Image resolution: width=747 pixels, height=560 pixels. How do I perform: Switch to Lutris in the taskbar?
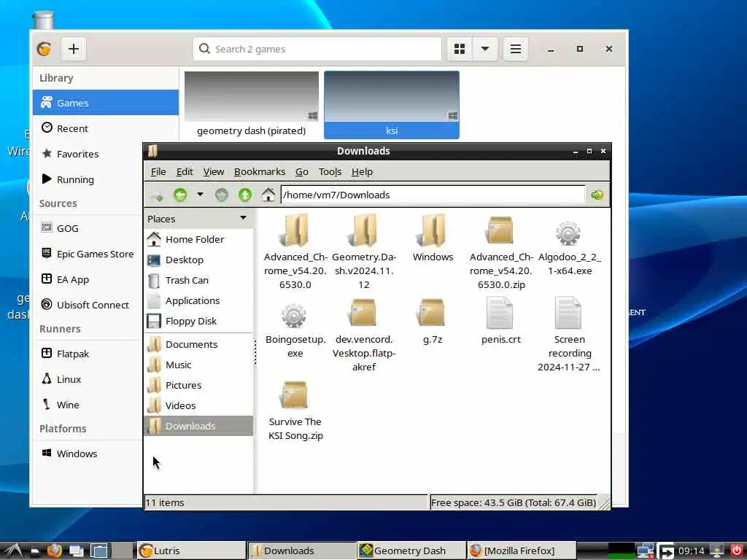(191, 551)
